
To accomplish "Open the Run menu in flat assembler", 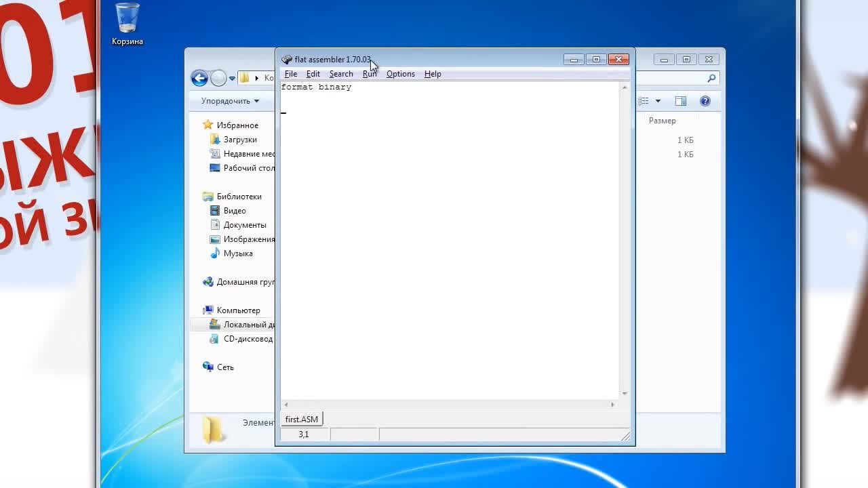I will click(x=370, y=74).
